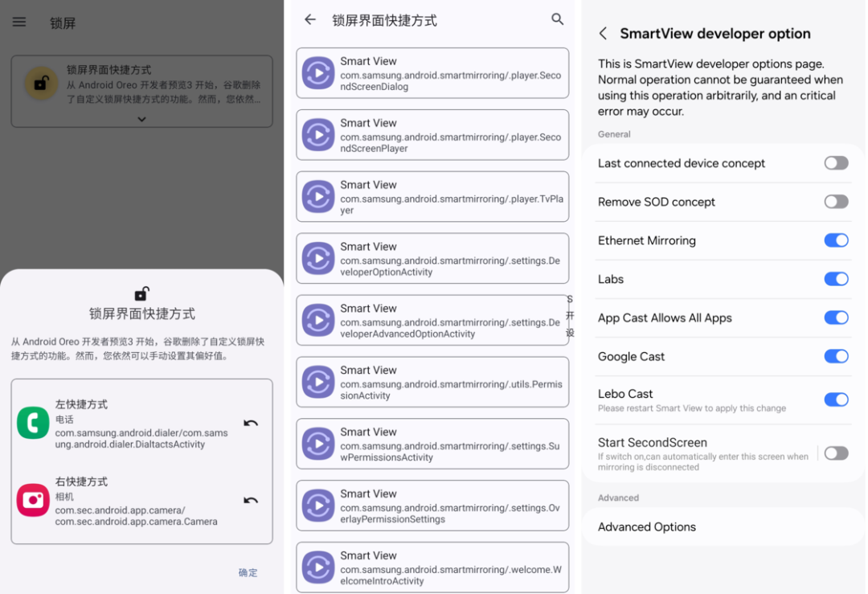Image resolution: width=868 pixels, height=594 pixels.
Task: Tap Smart View icon for DeveloperAdvancedOptionActivity
Action: pos(318,321)
